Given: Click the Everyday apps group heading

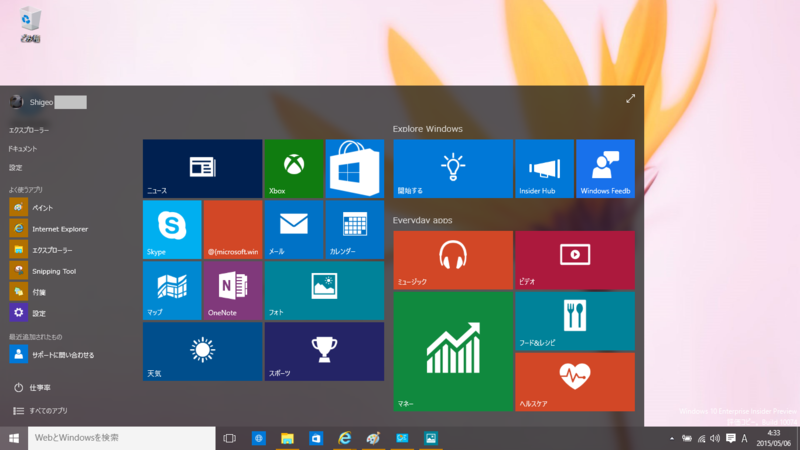Looking at the screenshot, I should (x=422, y=220).
